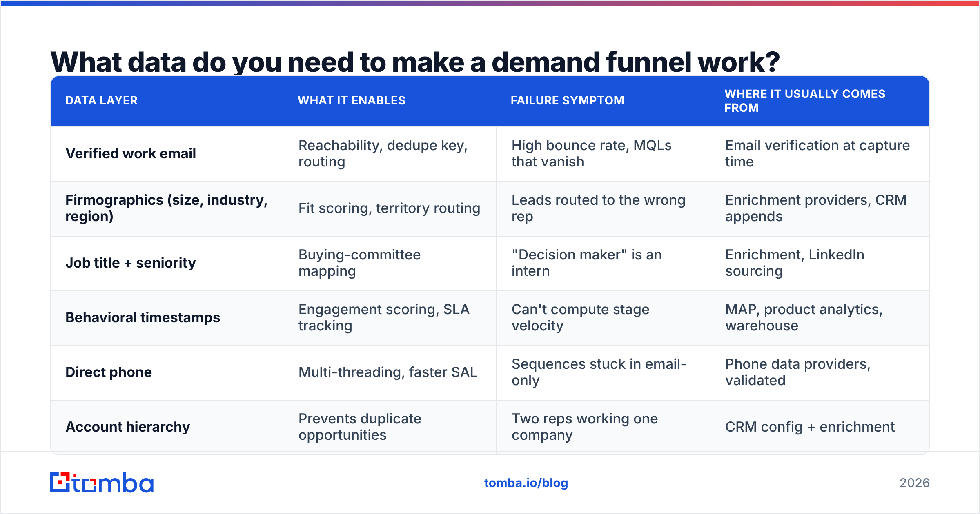Click the FAILURE SYMPTOM column header
The width and height of the screenshot is (980, 514).
pyautogui.click(x=603, y=101)
